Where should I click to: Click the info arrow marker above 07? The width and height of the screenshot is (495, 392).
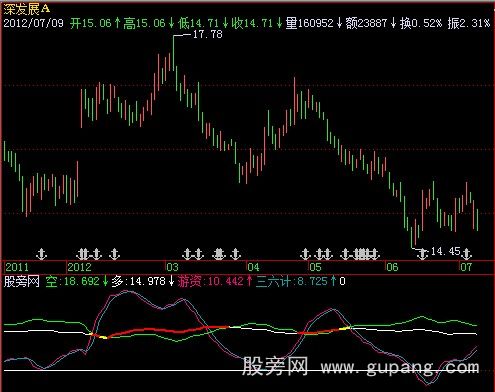point(466,254)
